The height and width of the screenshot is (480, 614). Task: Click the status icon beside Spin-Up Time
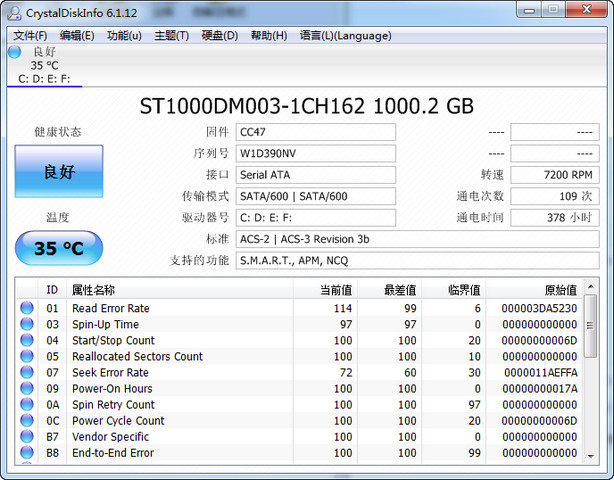point(27,325)
